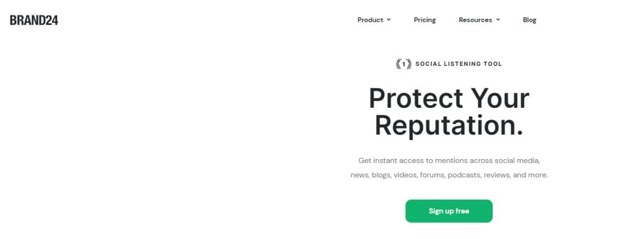Click the word Reputation in headline
Image resolution: width=644 pixels, height=239 pixels.
coord(449,125)
